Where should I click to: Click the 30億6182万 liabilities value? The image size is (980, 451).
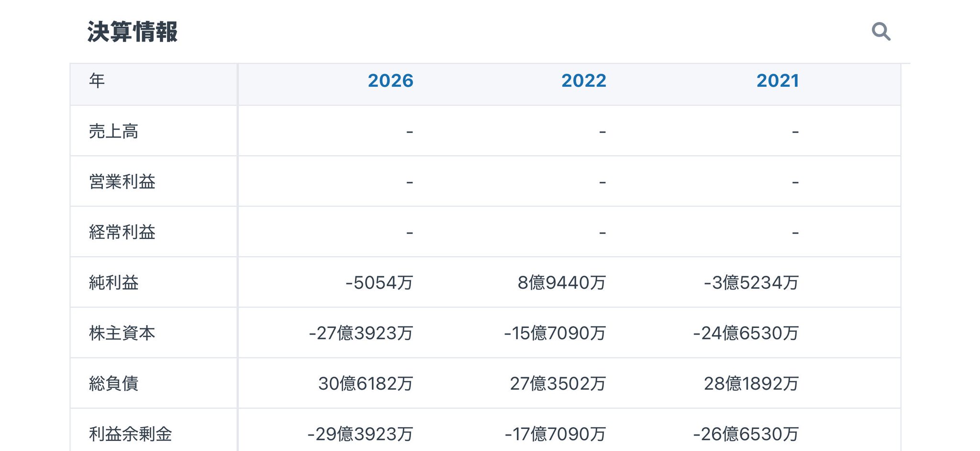(366, 384)
